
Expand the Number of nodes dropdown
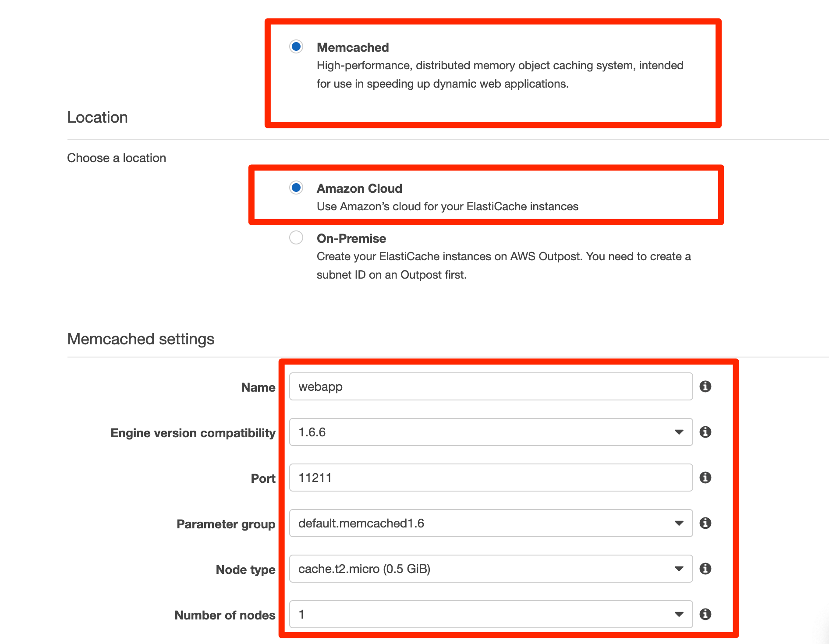coord(491,614)
